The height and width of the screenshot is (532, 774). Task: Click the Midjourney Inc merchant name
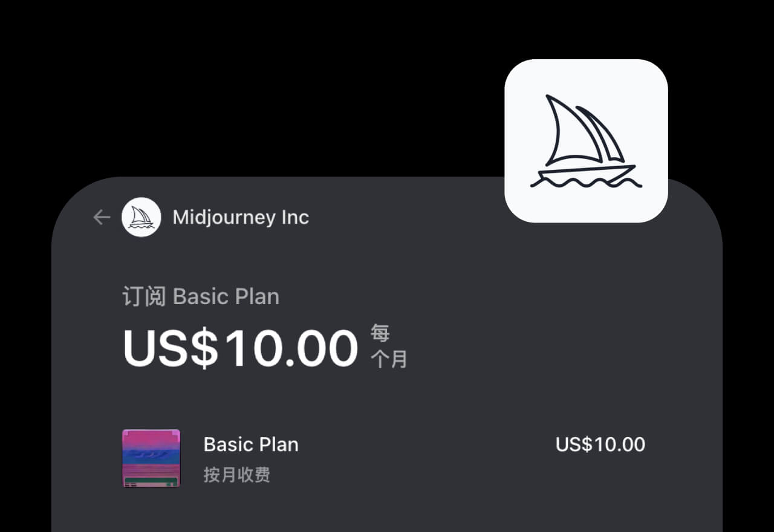[241, 218]
